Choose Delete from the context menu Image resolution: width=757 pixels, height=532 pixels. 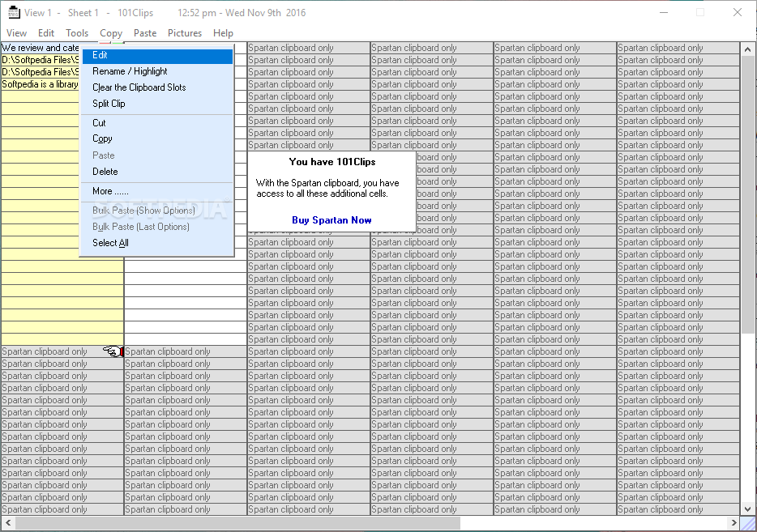point(157,172)
